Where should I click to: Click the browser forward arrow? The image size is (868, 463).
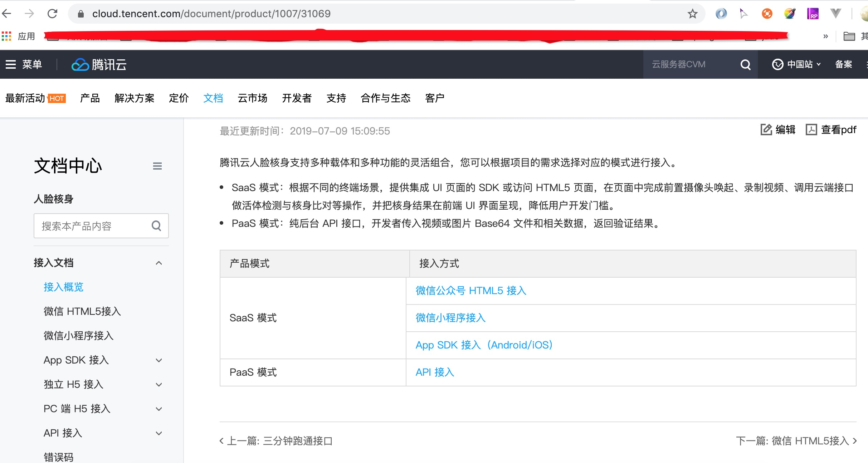(29, 14)
